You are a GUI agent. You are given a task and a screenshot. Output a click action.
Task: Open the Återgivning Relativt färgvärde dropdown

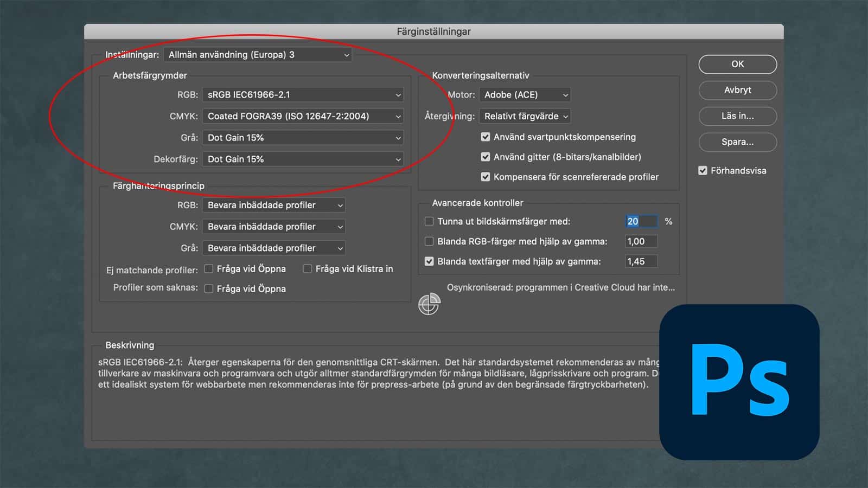pyautogui.click(x=525, y=116)
